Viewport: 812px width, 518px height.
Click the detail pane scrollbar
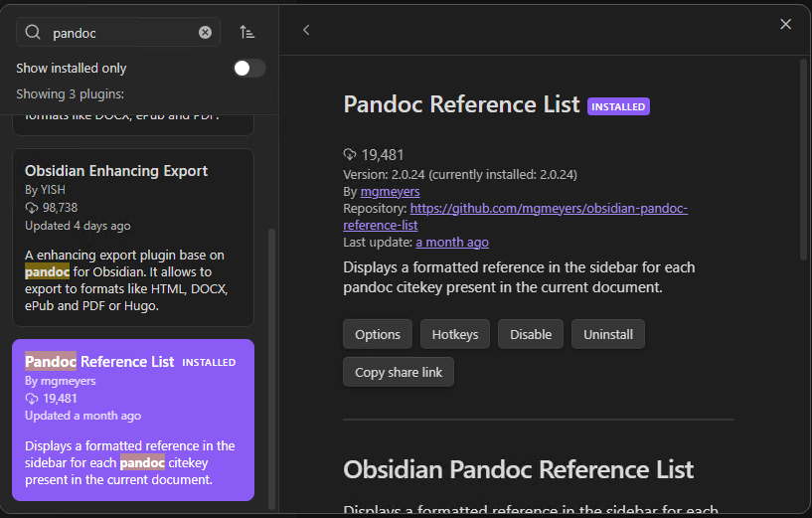pyautogui.click(x=804, y=161)
